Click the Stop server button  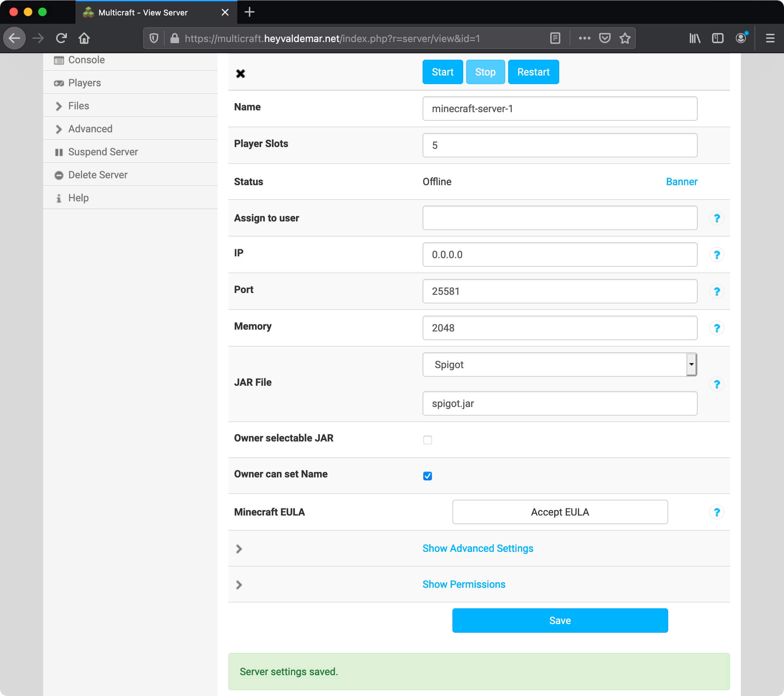point(485,72)
